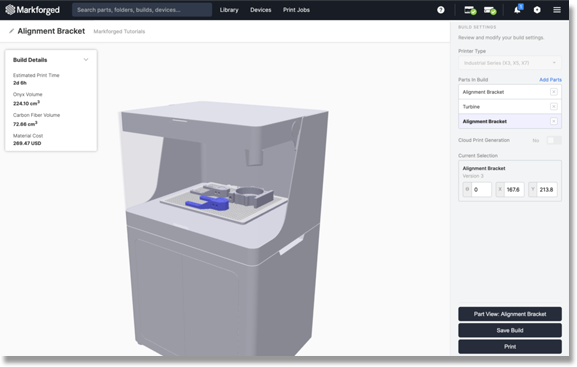
Task: Select the Turbine row in Parts In Build
Action: point(510,106)
